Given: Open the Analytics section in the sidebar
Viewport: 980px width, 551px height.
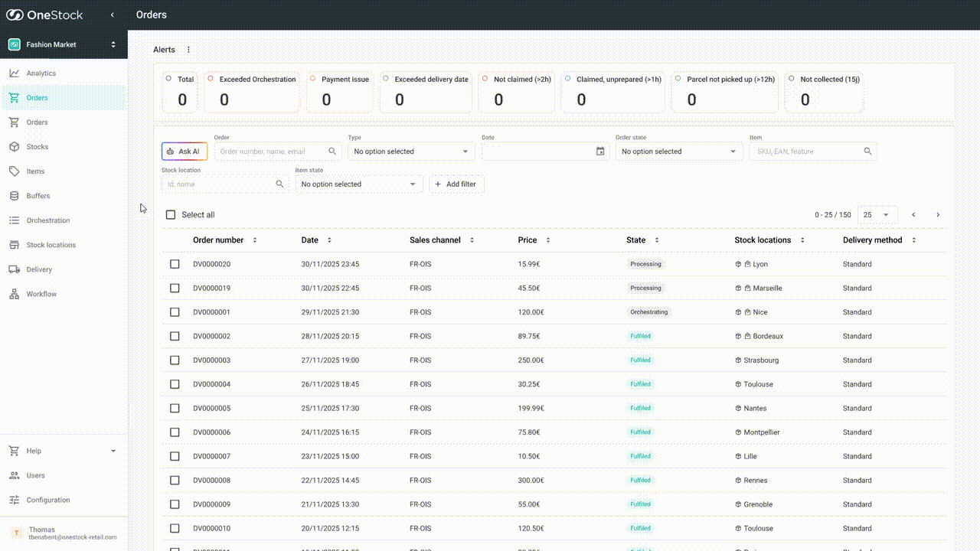Looking at the screenshot, I should (39, 73).
